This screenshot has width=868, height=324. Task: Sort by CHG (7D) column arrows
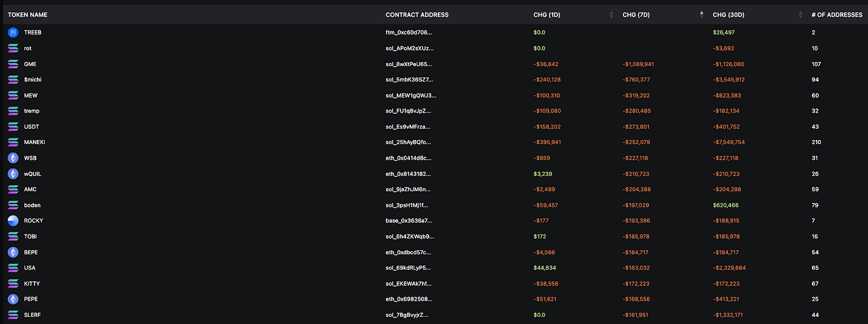click(702, 14)
